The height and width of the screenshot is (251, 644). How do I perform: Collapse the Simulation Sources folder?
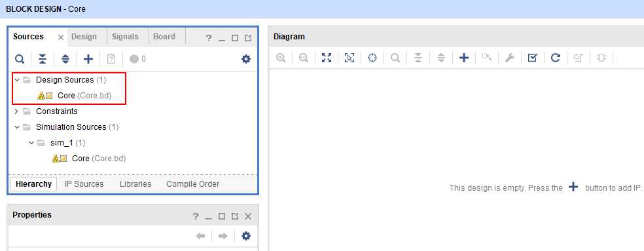coord(17,126)
